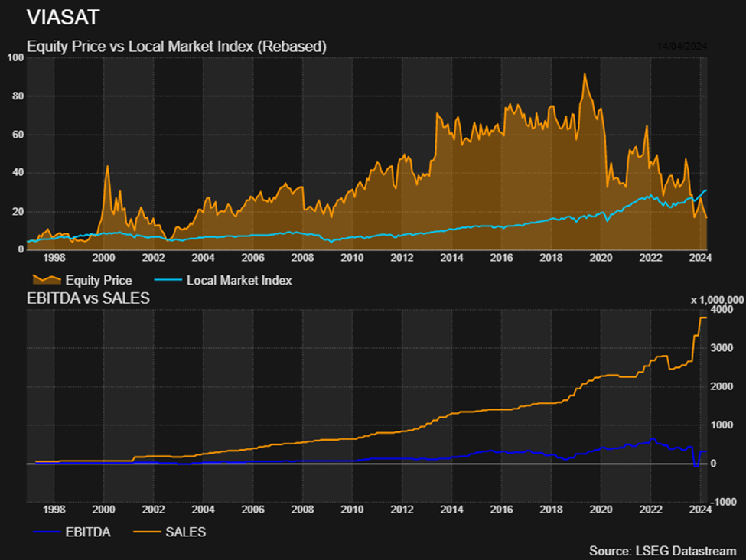The height and width of the screenshot is (560, 746).
Task: Click the VIASAT chart title
Action: (63, 18)
